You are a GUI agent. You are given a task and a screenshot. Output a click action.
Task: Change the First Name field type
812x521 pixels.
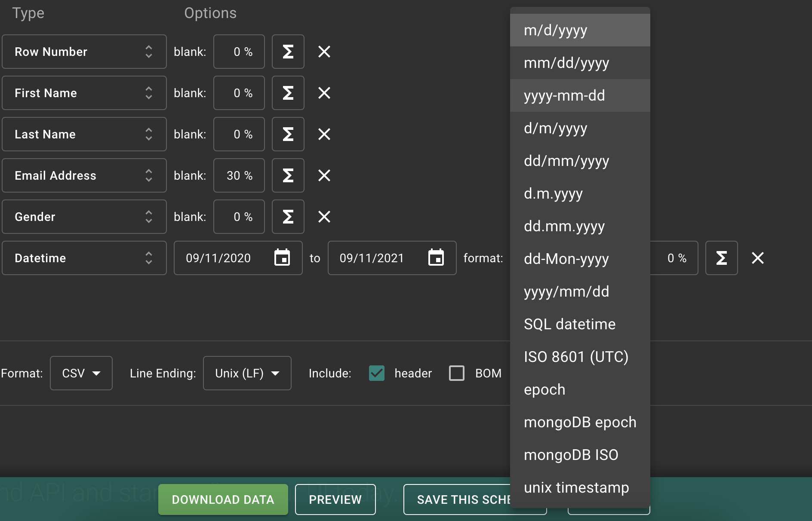(x=84, y=93)
